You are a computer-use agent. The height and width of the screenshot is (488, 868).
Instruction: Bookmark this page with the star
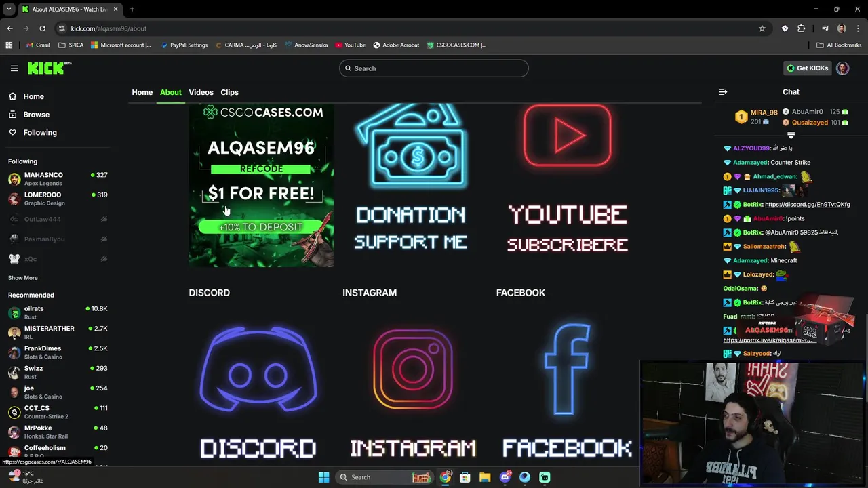tap(762, 28)
